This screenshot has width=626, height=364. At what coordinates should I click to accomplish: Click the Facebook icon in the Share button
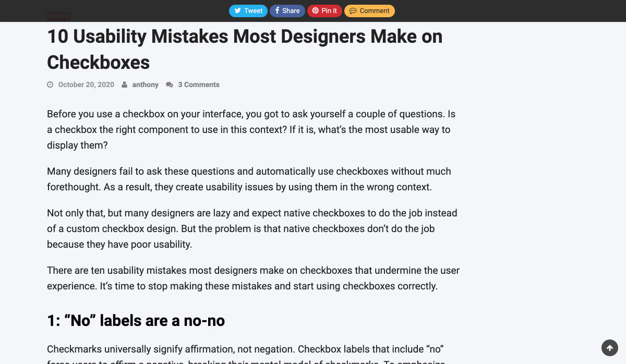pyautogui.click(x=277, y=11)
